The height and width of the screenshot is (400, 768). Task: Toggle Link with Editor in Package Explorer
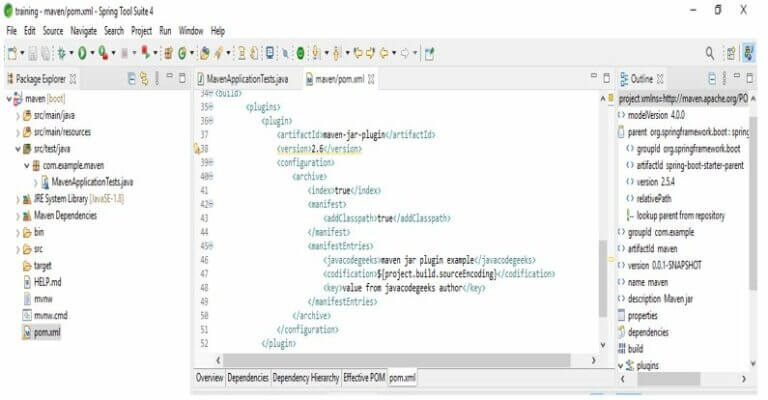(x=144, y=79)
